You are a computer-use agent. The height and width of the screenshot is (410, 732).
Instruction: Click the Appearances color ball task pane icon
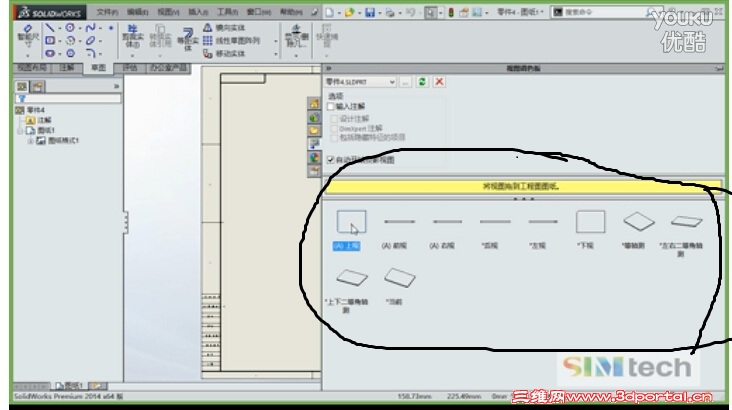coord(314,158)
